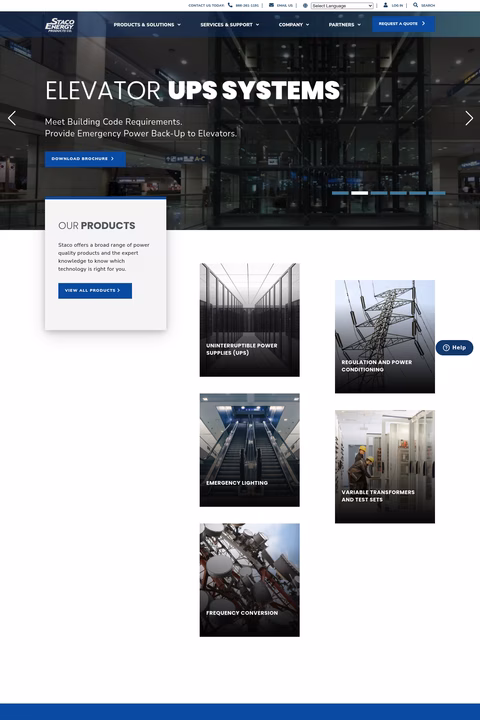Open Variable Transformers and Test Sets card

click(385, 467)
